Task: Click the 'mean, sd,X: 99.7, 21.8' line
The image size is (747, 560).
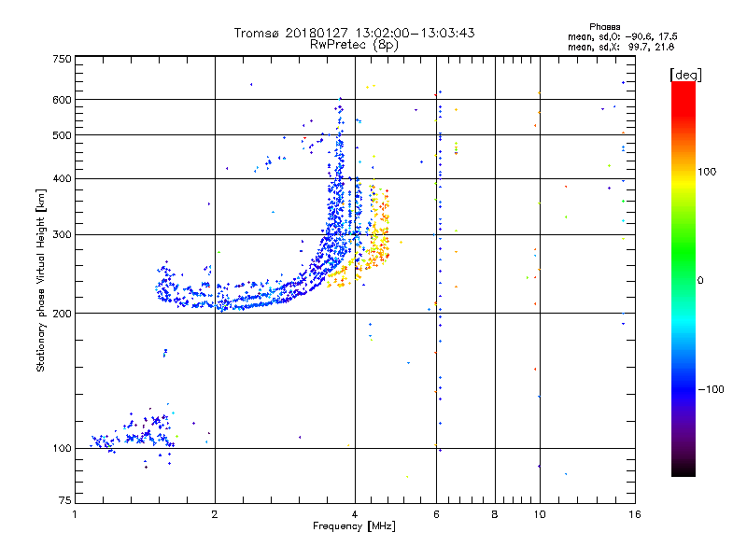Action: 621,47
